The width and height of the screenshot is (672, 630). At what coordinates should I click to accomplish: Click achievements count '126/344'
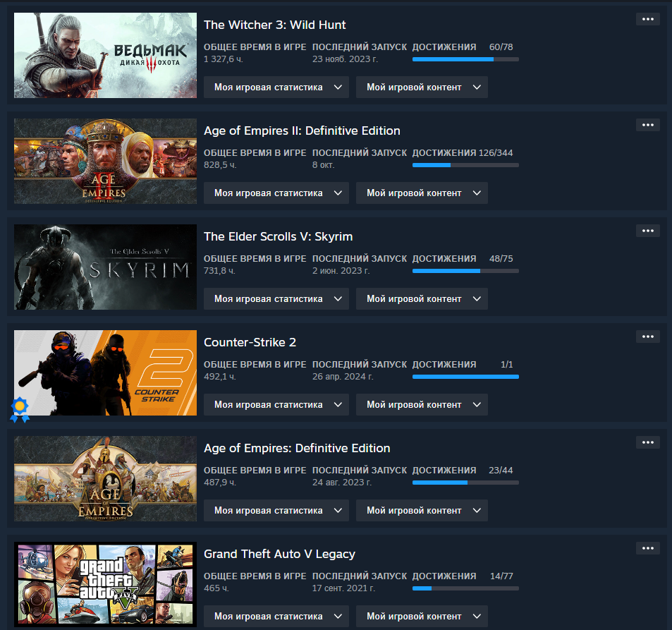pyautogui.click(x=496, y=153)
